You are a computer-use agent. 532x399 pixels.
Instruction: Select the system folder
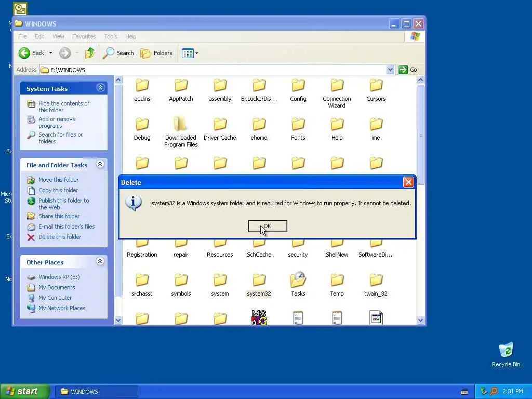pos(220,285)
